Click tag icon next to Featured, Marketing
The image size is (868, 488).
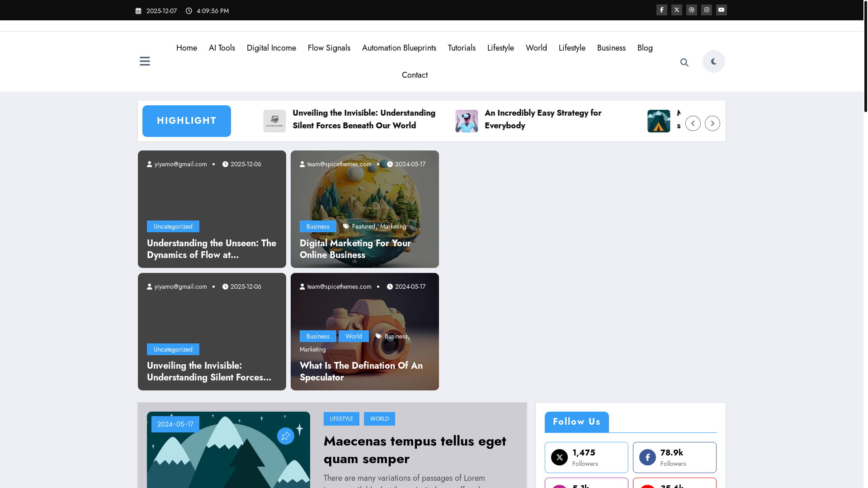tap(346, 226)
